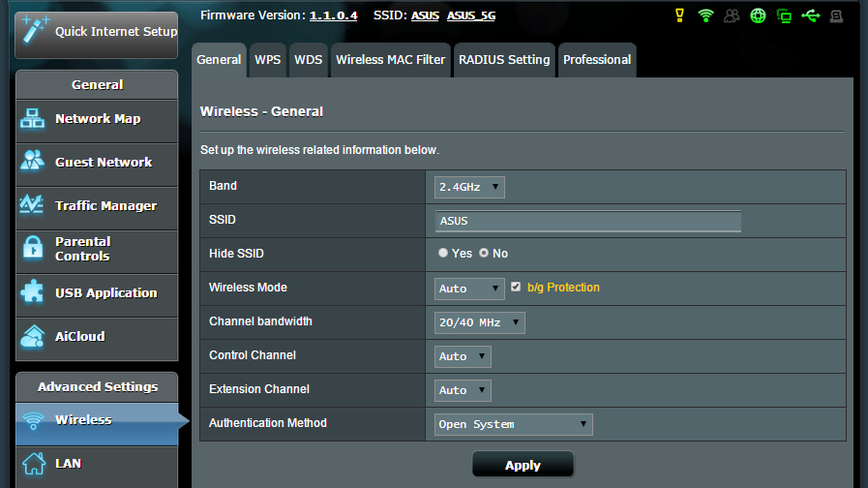This screenshot has height=488, width=868.
Task: Open Quick Internet Setup
Action: [97, 34]
